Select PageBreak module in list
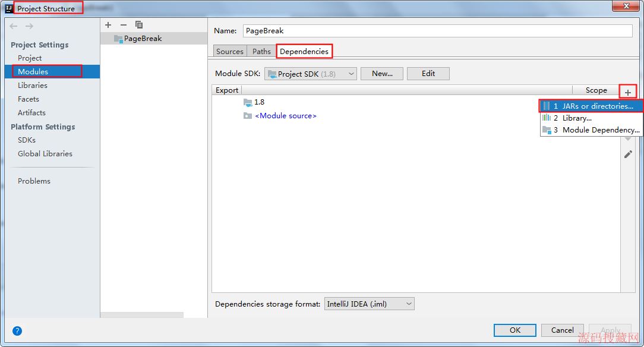The image size is (644, 347). pyautogui.click(x=154, y=39)
